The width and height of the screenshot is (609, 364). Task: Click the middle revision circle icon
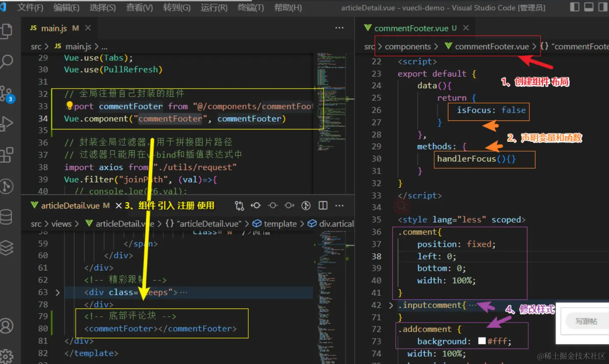click(x=273, y=205)
